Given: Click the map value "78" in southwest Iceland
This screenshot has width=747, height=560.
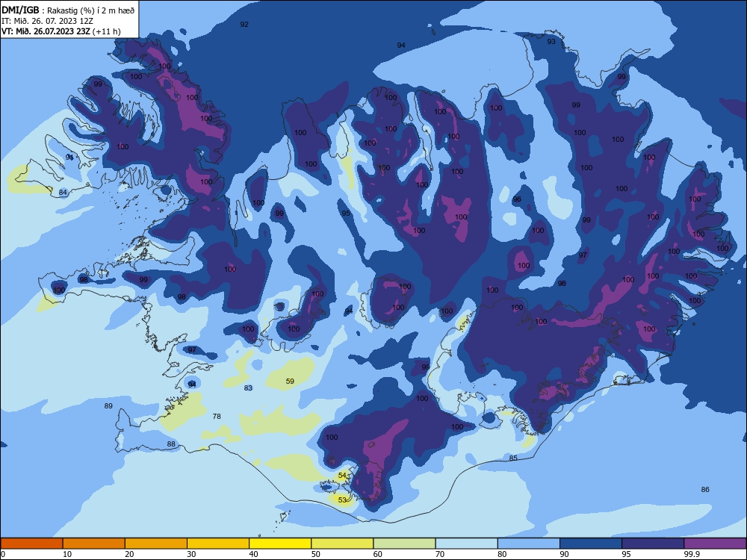Looking at the screenshot, I should click(217, 416).
